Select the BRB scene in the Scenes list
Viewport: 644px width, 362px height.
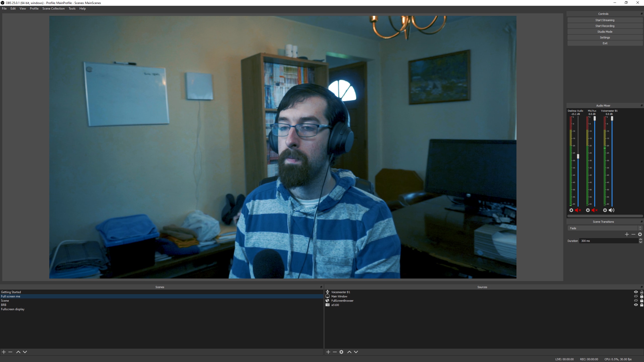(4, 305)
